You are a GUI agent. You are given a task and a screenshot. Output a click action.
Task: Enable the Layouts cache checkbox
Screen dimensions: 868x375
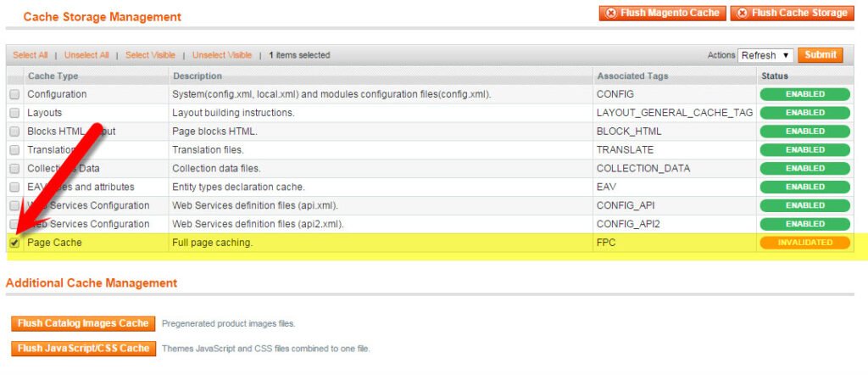(x=14, y=113)
